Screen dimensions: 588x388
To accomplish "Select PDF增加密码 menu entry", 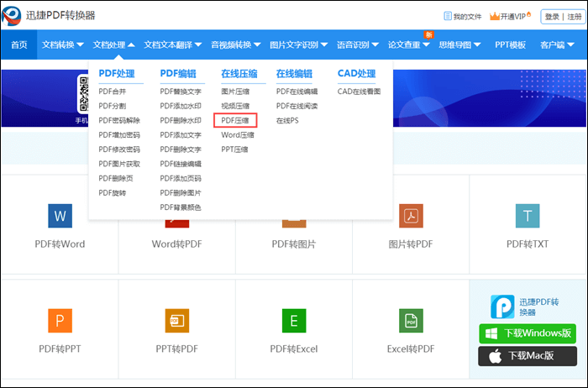I will (119, 135).
